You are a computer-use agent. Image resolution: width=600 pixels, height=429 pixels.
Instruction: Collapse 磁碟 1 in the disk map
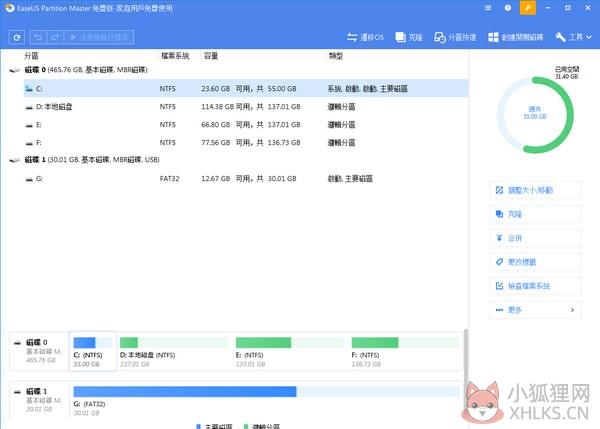17,391
